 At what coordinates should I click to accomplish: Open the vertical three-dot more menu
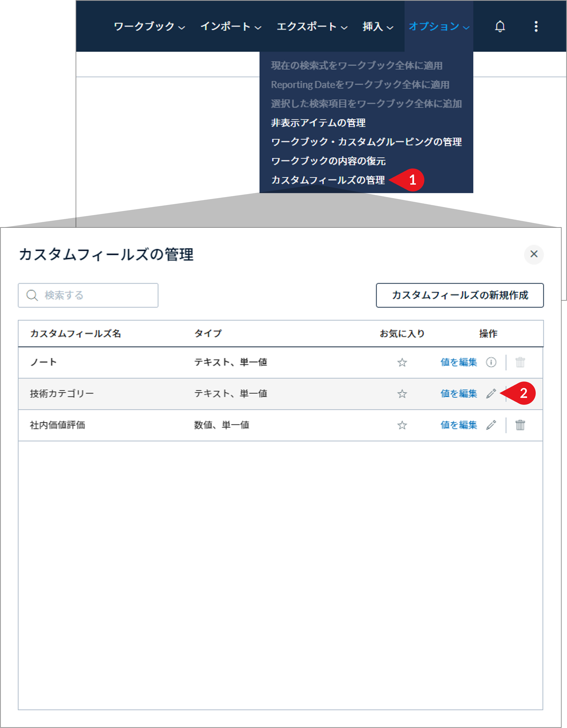click(x=536, y=26)
